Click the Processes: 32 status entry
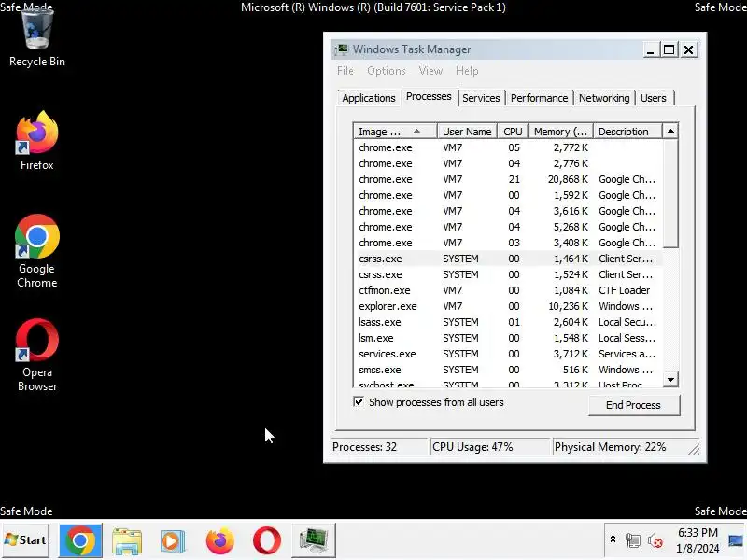This screenshot has width=747, height=560. click(x=379, y=447)
